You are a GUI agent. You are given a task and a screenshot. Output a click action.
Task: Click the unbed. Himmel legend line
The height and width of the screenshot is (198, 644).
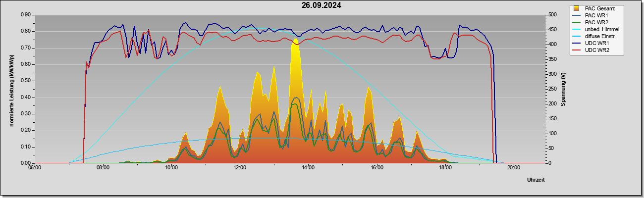coord(577,29)
